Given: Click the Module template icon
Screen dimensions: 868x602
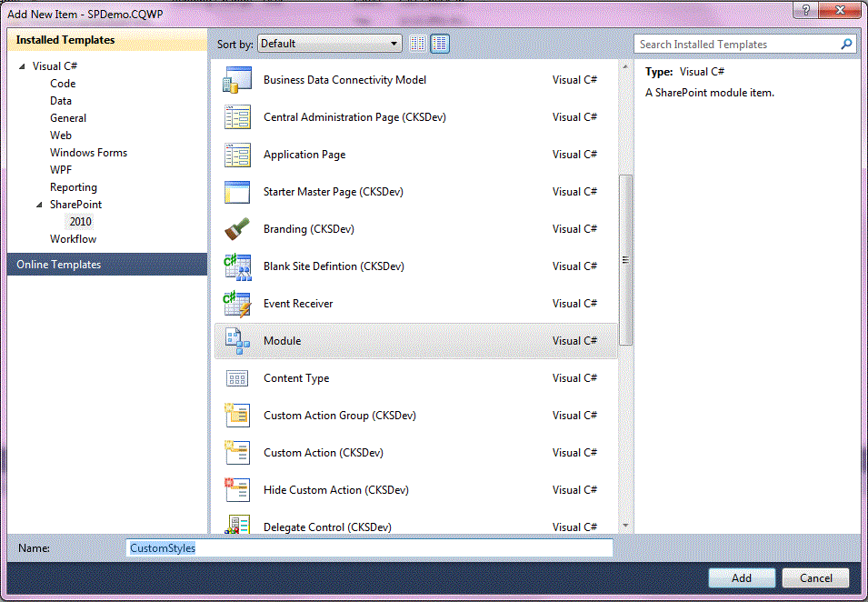Looking at the screenshot, I should (237, 341).
